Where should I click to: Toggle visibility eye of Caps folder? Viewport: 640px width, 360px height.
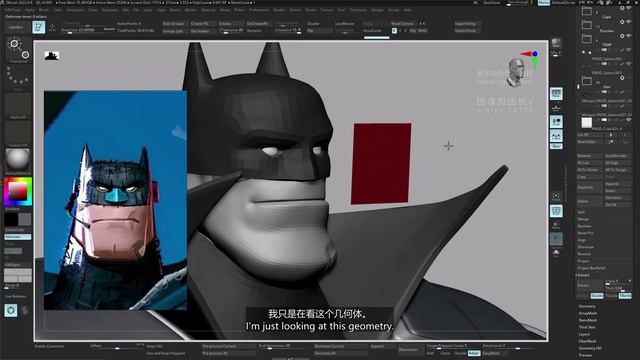(629, 8)
